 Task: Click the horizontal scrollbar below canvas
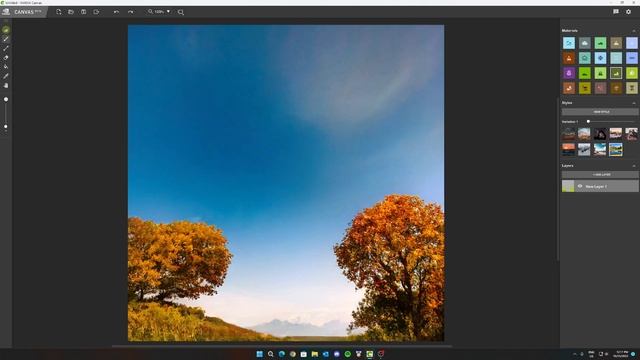(282, 346)
